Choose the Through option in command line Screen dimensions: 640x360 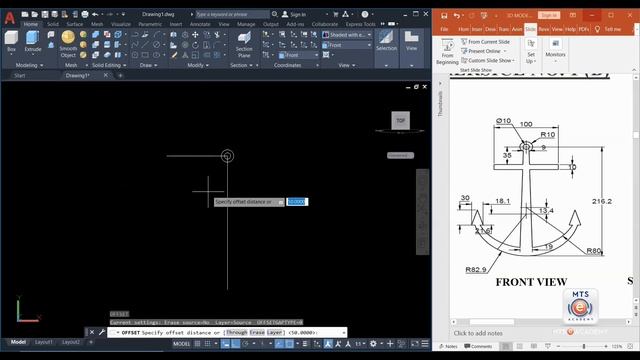point(237,333)
